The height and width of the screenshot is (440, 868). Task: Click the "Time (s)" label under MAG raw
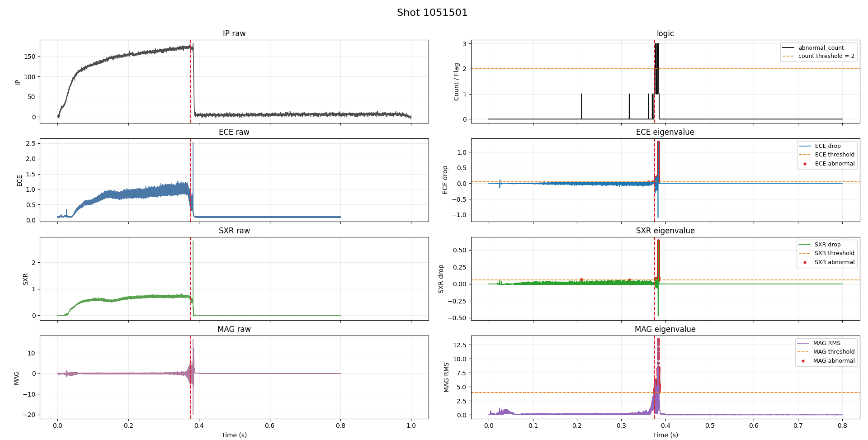tap(234, 435)
